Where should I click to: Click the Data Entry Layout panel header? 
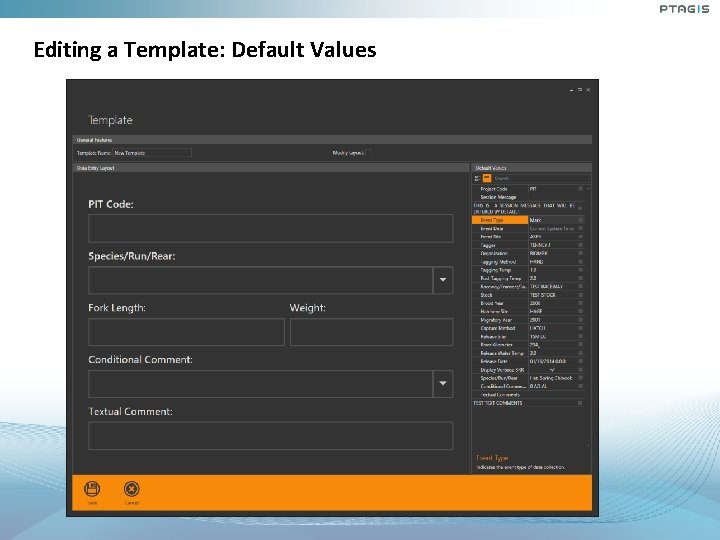(271, 168)
